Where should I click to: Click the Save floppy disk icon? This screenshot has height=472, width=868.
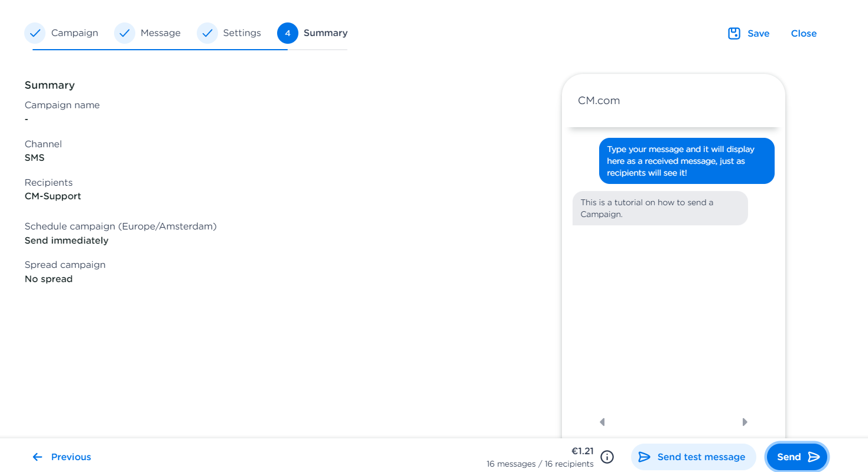point(734,33)
